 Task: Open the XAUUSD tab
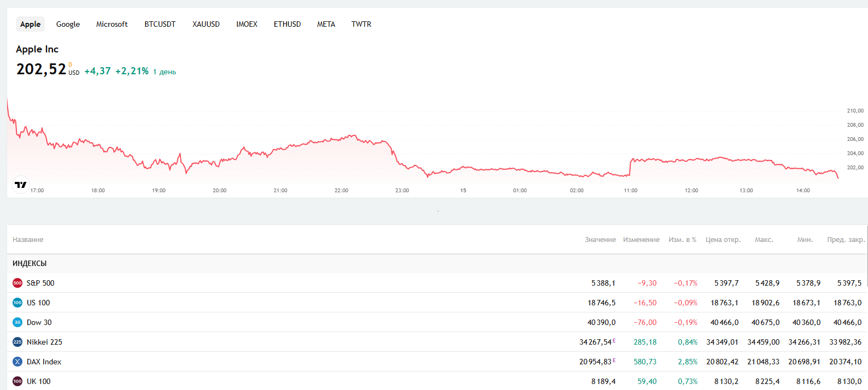point(206,24)
